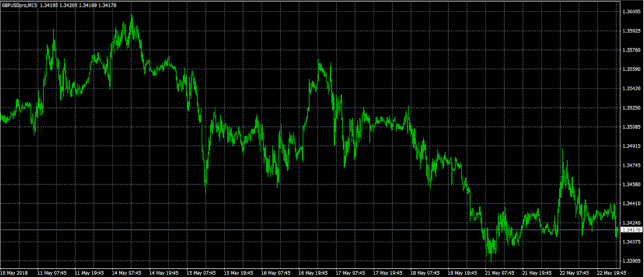This screenshot has height=277, width=644.
Task: Click the 11 May 07:45 time label
Action: pyautogui.click(x=52, y=273)
